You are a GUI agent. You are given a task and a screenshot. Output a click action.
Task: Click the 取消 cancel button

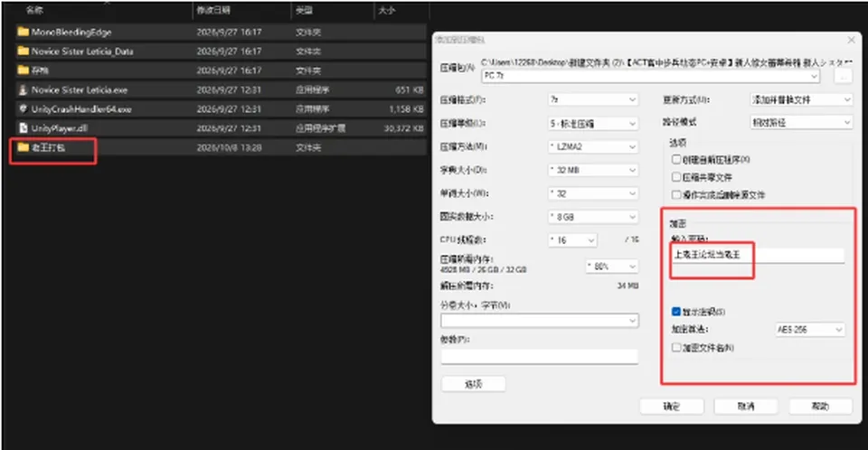click(746, 407)
